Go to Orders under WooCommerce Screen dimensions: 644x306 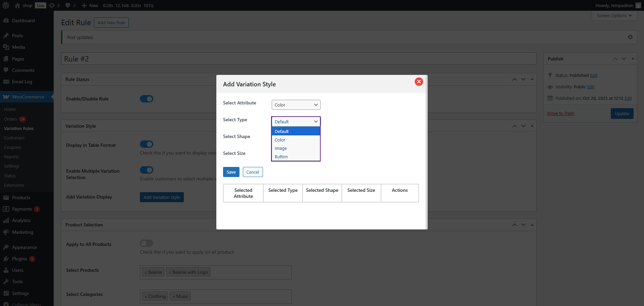point(10,119)
